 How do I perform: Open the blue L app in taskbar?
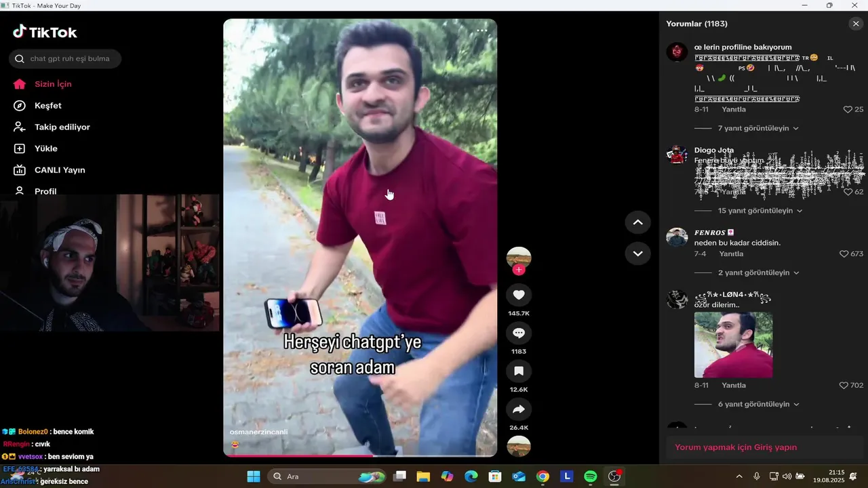[567, 476]
